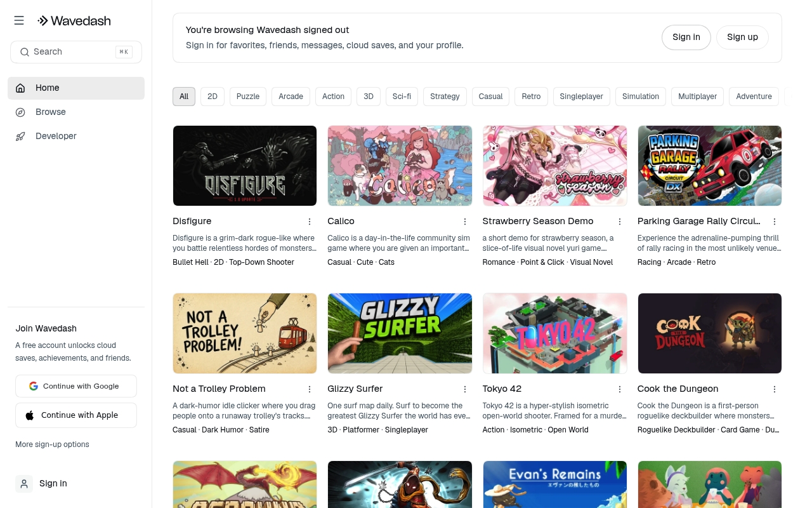Click the 'Action · Isometric · Open World' tags
The width and height of the screenshot is (812, 508).
tap(535, 430)
